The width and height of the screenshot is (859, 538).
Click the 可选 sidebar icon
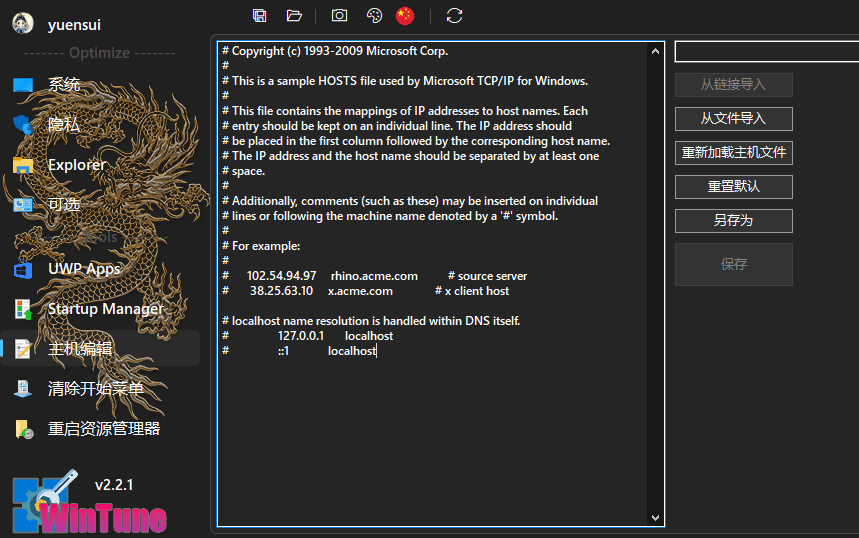click(x=23, y=205)
